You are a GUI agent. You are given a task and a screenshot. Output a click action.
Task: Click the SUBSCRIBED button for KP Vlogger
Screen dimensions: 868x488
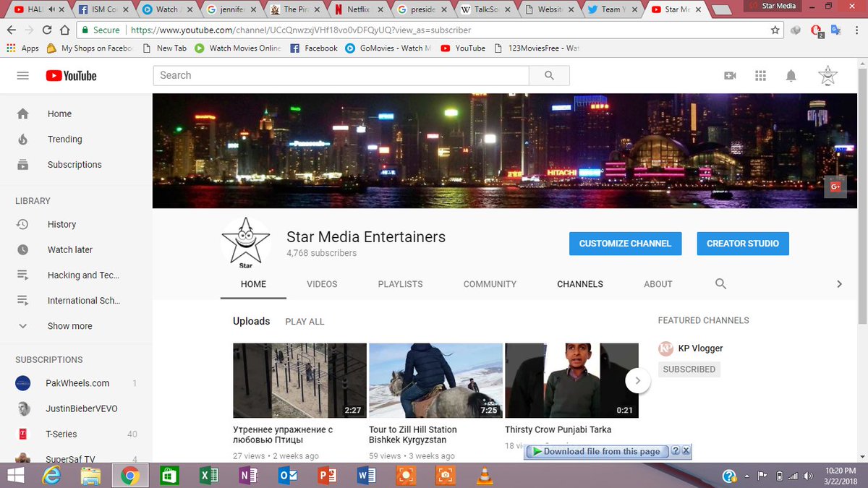pyautogui.click(x=689, y=369)
